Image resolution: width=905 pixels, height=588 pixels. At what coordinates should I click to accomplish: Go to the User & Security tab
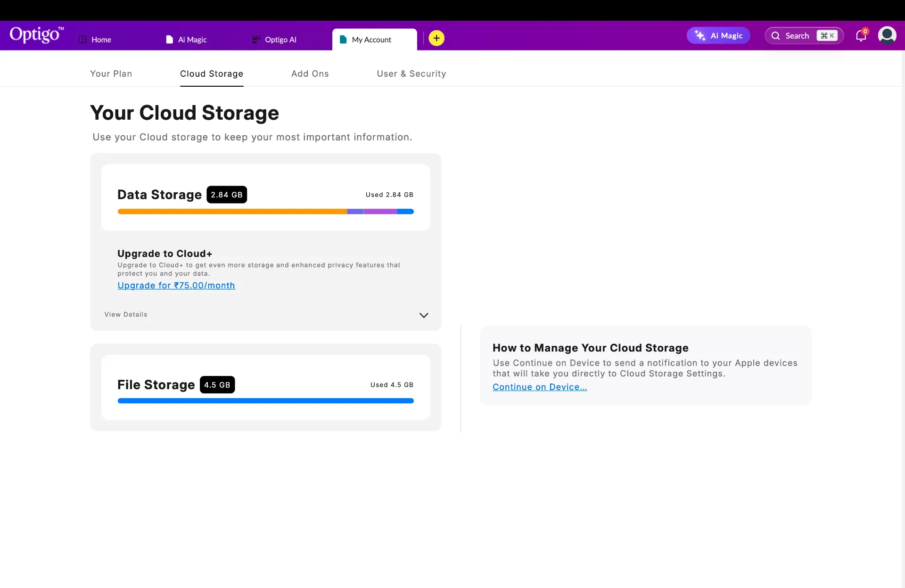click(x=411, y=73)
